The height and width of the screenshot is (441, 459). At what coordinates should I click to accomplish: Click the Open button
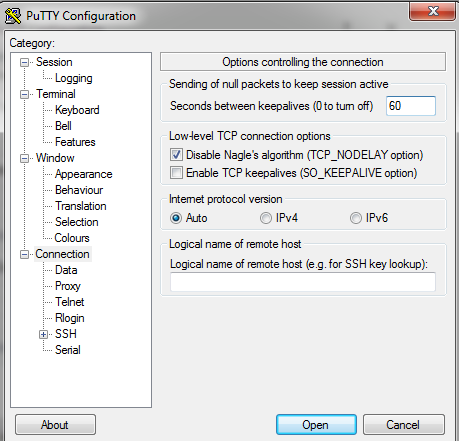pos(316,425)
